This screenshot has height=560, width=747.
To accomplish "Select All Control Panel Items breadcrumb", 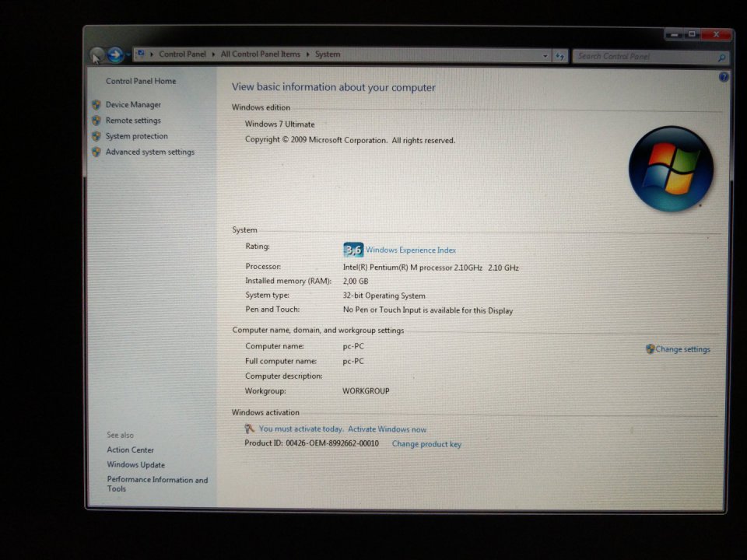I will coord(261,54).
